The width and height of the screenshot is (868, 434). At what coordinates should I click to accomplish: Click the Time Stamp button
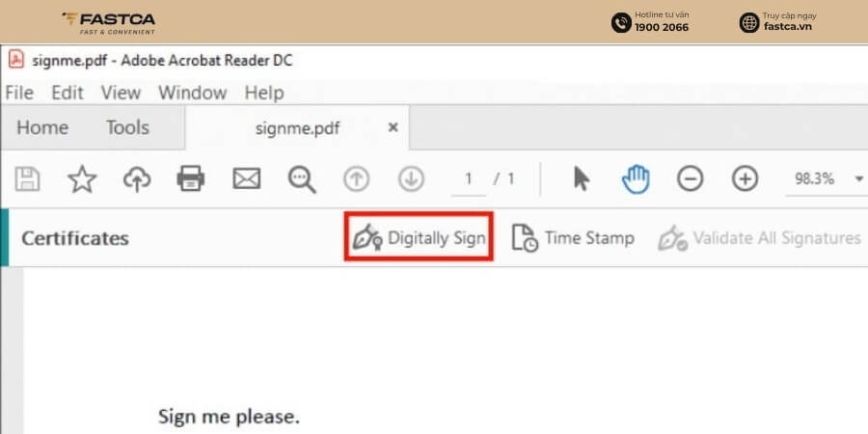(572, 238)
